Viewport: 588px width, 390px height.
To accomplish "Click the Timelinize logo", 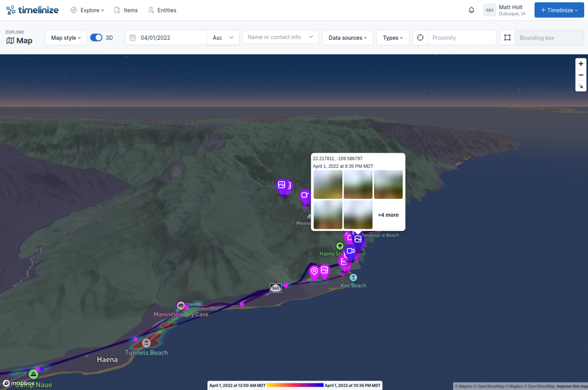I will 33,10.
